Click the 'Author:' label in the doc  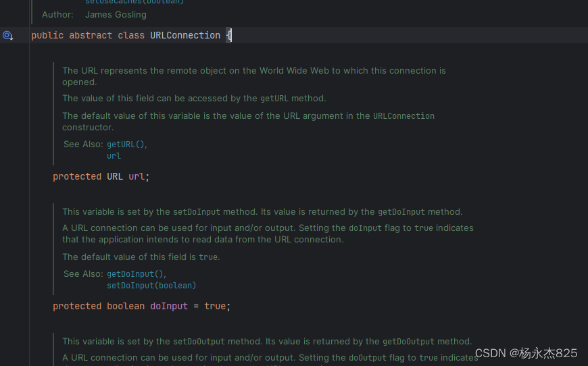pyautogui.click(x=57, y=15)
